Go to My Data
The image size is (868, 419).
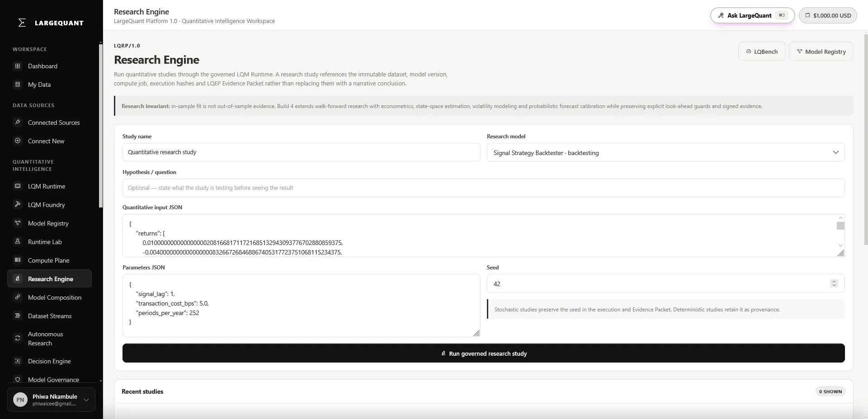click(49, 85)
